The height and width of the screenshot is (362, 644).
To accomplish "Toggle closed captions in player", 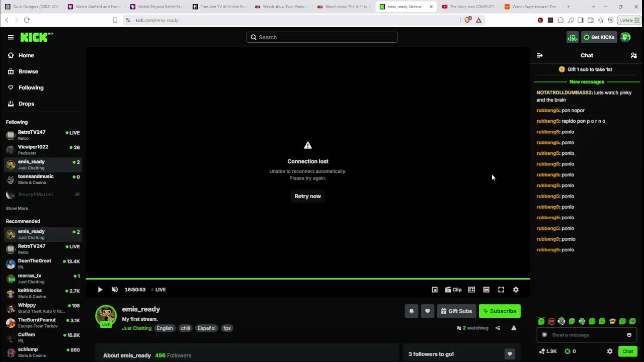I will coord(471,290).
